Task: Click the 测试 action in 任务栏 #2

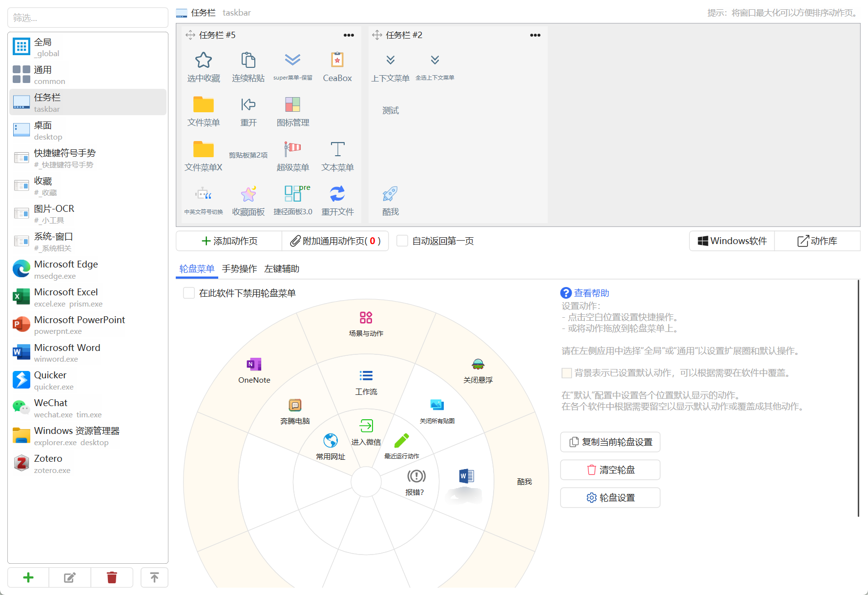Action: coord(391,111)
